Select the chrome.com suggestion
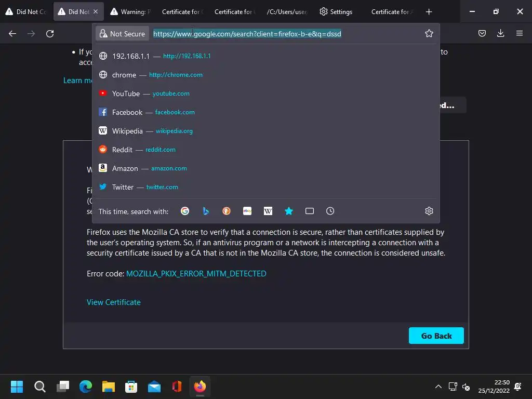This screenshot has height=399, width=532. click(265, 75)
